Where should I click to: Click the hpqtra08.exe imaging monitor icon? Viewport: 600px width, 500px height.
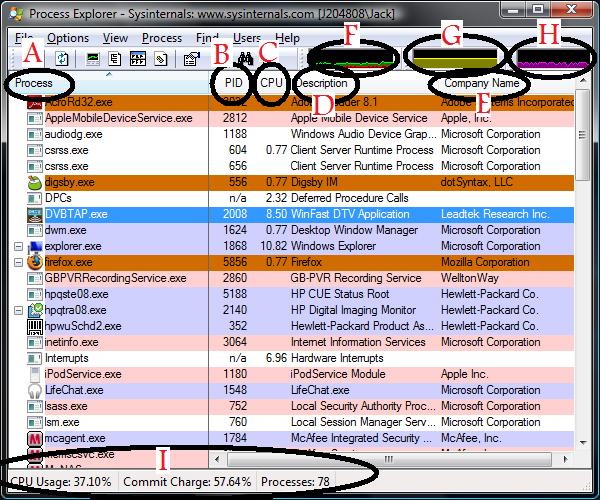(x=35, y=310)
